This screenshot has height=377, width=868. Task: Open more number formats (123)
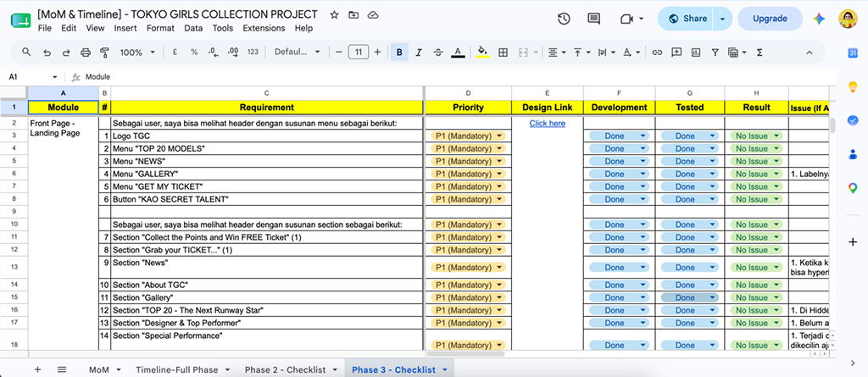253,52
